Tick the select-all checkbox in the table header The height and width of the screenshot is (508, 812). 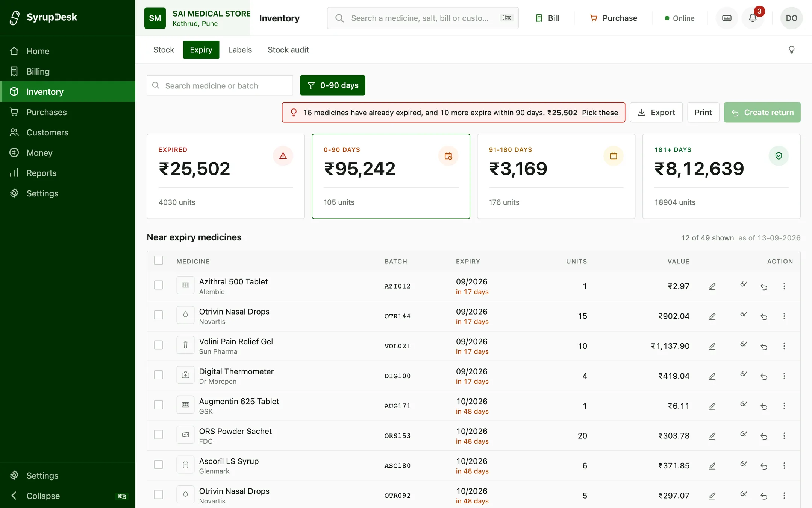pos(158,260)
